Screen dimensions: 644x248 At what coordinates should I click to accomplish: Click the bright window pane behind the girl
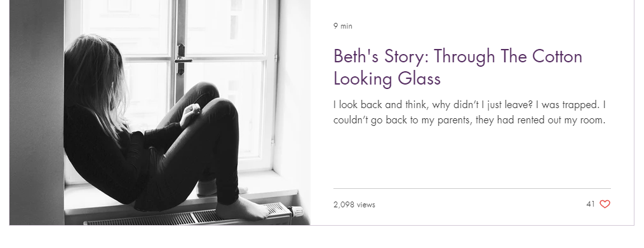pyautogui.click(x=224, y=27)
